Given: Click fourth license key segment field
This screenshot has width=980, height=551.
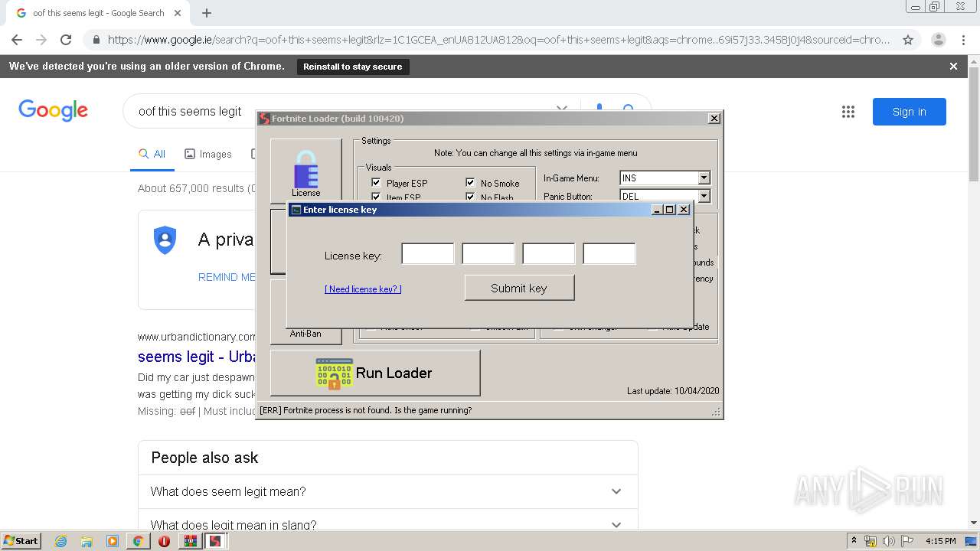Looking at the screenshot, I should pyautogui.click(x=609, y=253).
